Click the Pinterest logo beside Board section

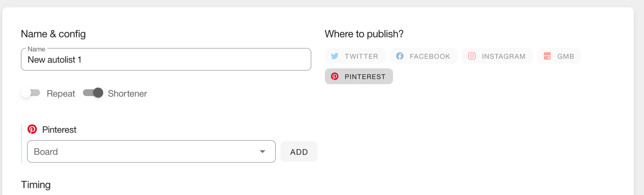(x=32, y=129)
